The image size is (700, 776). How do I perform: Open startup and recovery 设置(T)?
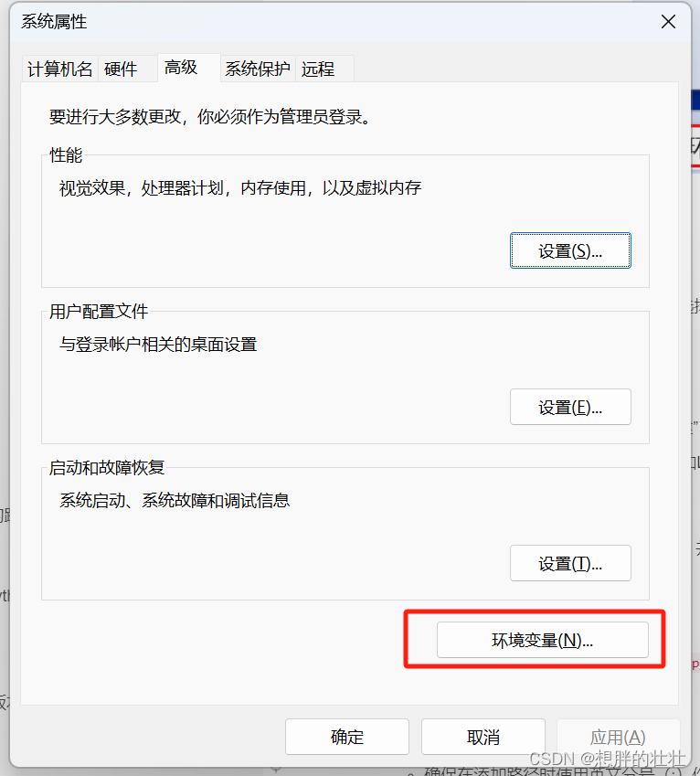click(570, 563)
